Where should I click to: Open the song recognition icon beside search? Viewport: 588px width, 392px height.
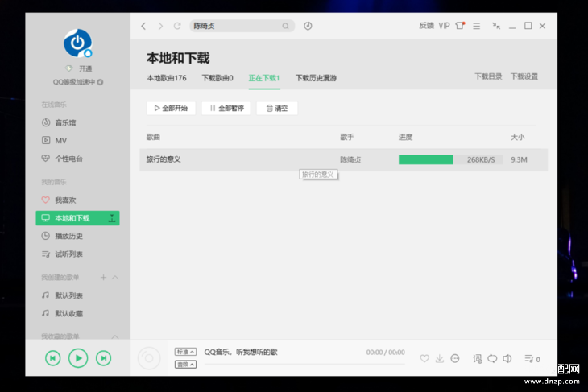[x=308, y=26]
